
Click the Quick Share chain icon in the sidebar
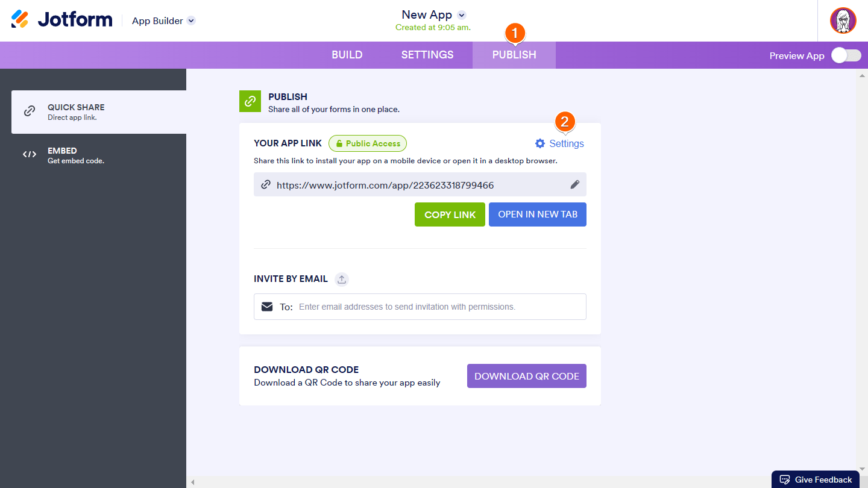(29, 111)
